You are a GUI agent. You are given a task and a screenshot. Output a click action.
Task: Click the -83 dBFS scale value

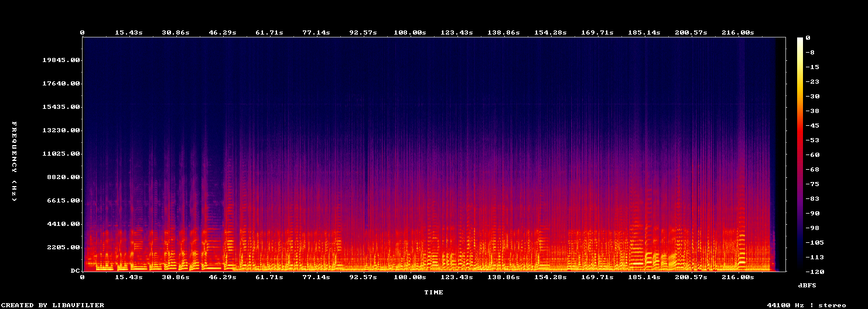(x=812, y=199)
